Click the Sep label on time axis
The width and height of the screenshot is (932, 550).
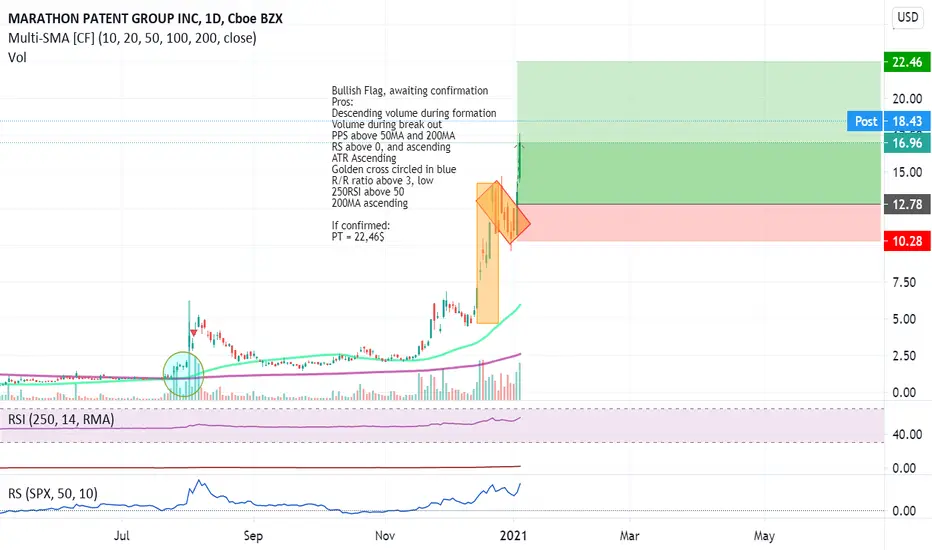pos(253,536)
